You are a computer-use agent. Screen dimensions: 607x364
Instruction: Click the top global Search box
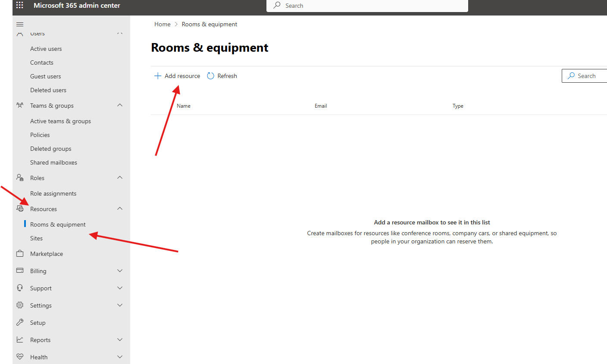click(x=367, y=6)
